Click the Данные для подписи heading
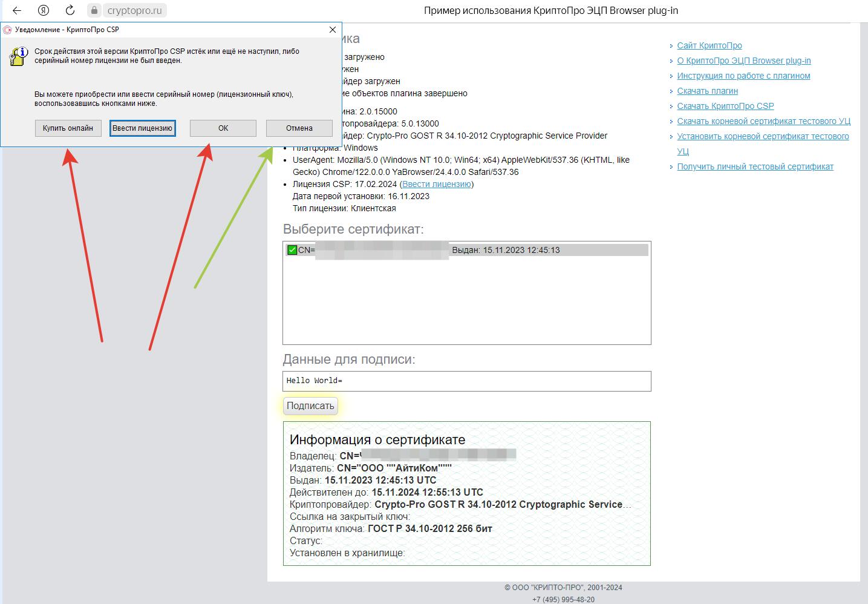Viewport: 868px width, 604px height. point(349,359)
